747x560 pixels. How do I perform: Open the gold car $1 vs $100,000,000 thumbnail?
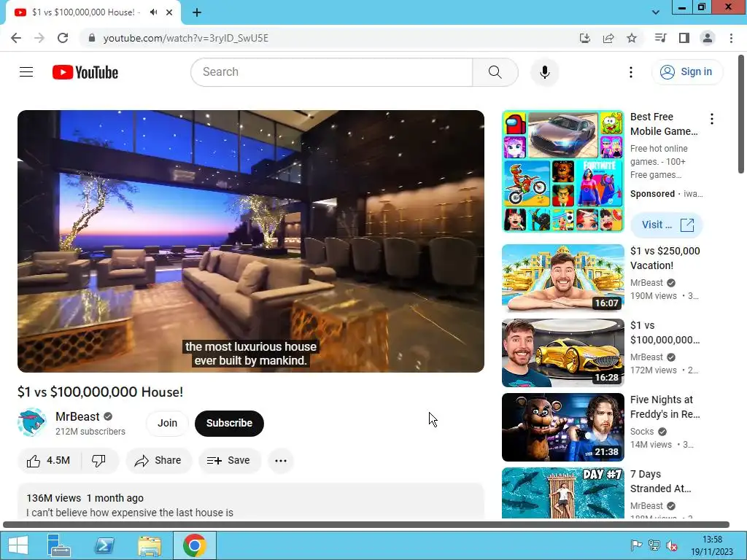(562, 353)
